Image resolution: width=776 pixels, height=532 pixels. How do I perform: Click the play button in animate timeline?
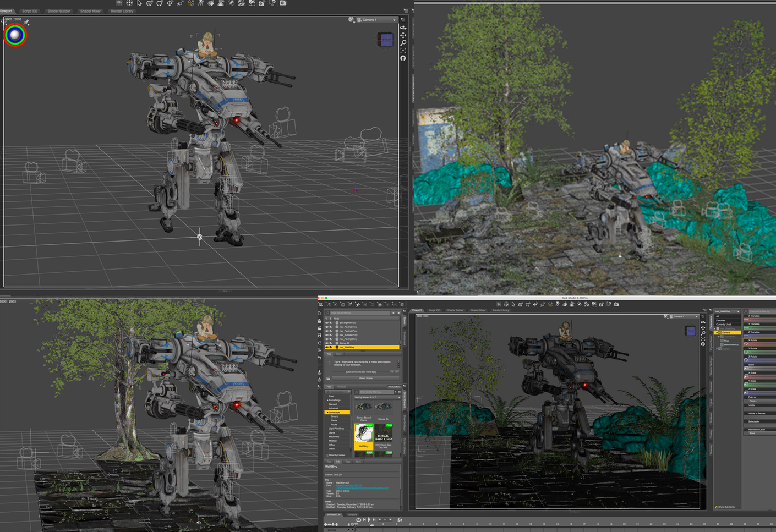369,519
